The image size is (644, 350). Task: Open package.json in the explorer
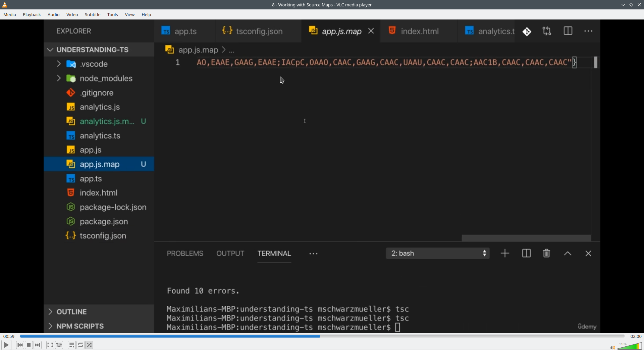tap(99, 222)
